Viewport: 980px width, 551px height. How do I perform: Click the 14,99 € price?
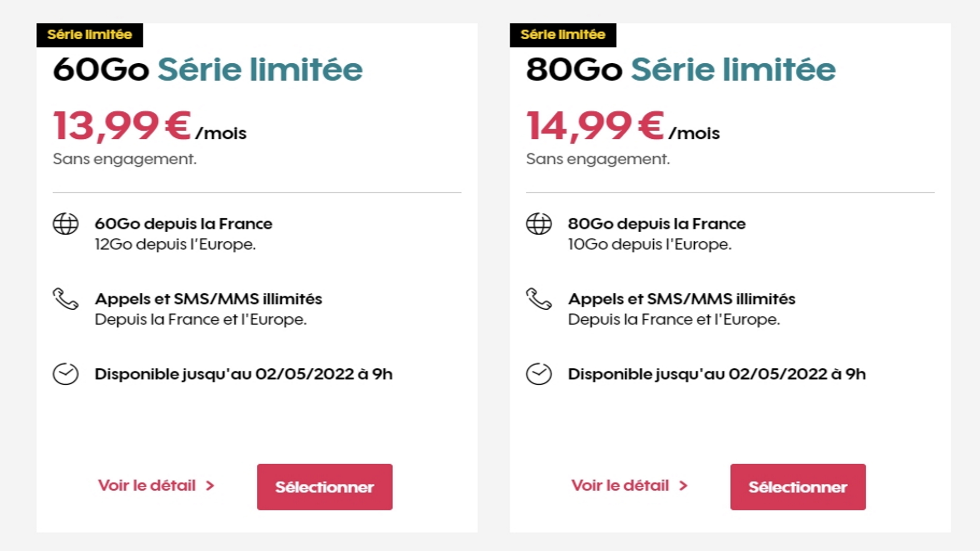(x=596, y=126)
